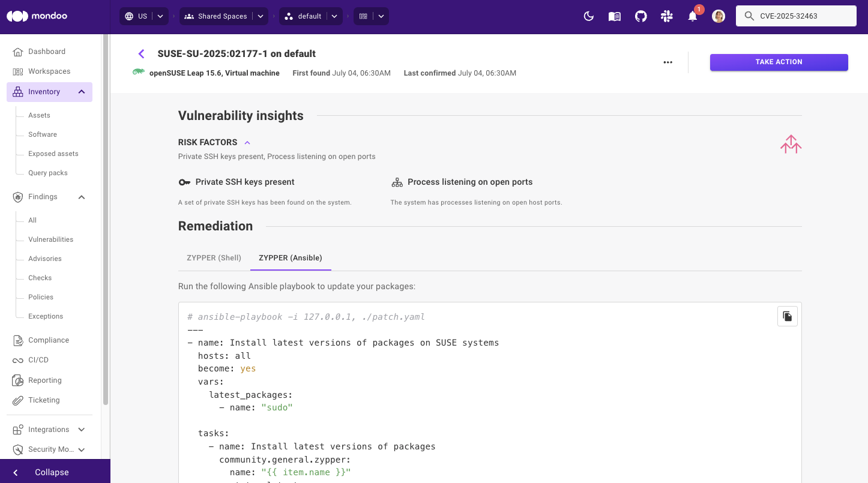Click the Mondoo logo

(37, 16)
